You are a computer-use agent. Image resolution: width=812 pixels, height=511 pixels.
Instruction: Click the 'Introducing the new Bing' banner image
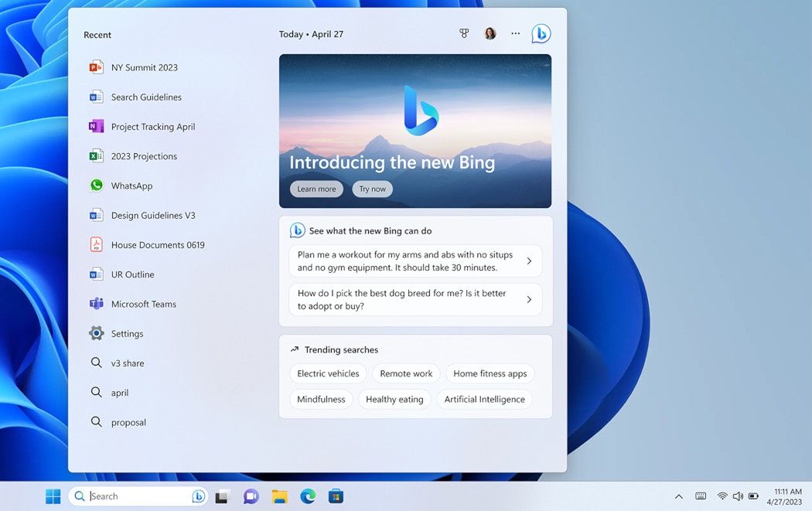[x=415, y=131]
